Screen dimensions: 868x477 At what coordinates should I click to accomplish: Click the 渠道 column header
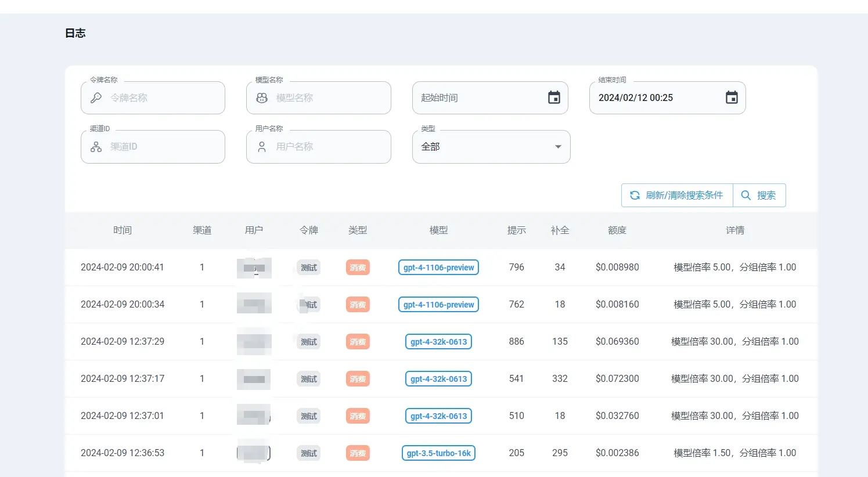click(x=202, y=230)
